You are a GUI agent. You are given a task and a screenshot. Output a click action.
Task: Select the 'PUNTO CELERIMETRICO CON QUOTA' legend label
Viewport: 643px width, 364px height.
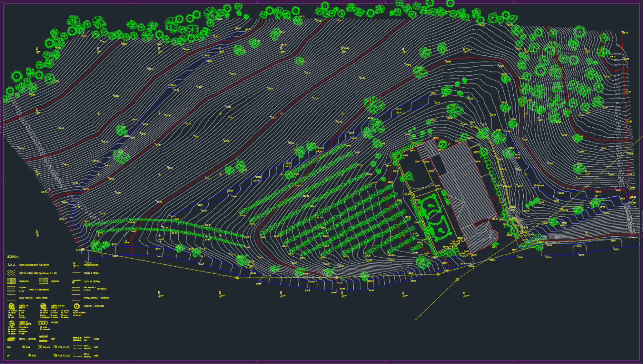(34, 265)
